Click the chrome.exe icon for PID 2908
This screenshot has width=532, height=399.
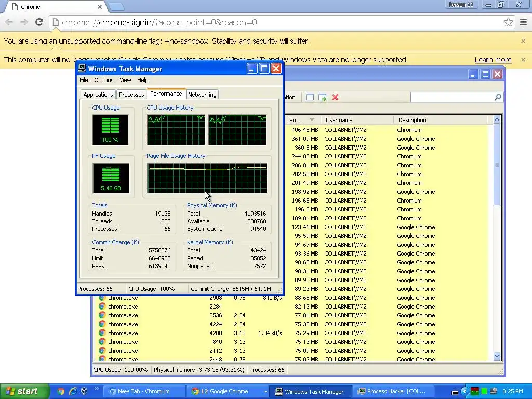pyautogui.click(x=102, y=298)
